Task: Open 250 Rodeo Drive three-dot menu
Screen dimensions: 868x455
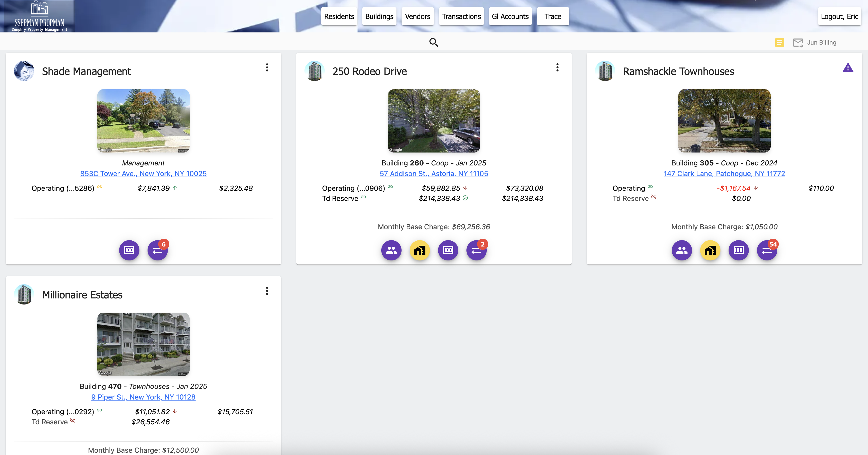Action: (x=557, y=67)
